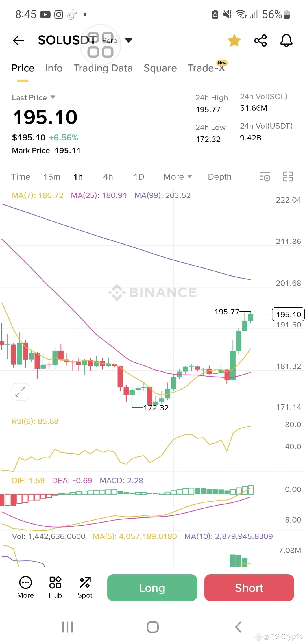Select the Time chart interval

click(x=21, y=177)
